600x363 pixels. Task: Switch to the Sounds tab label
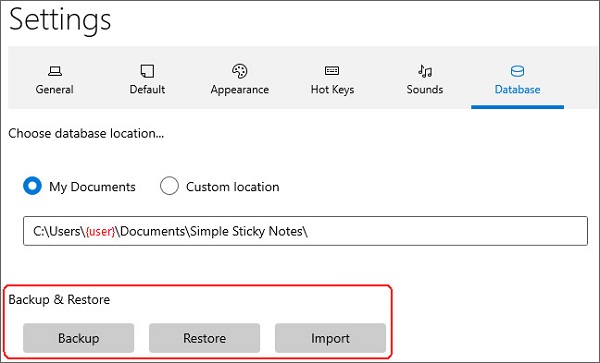point(425,90)
